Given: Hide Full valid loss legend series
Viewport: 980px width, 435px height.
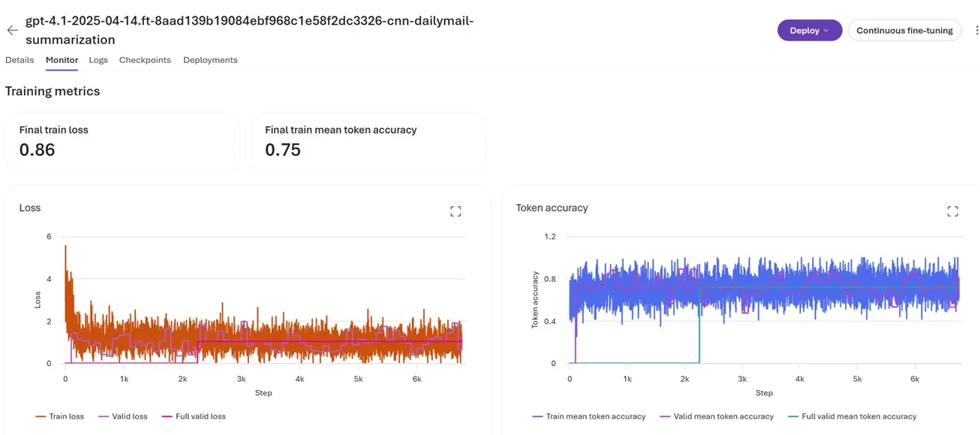Looking at the screenshot, I should [193, 416].
